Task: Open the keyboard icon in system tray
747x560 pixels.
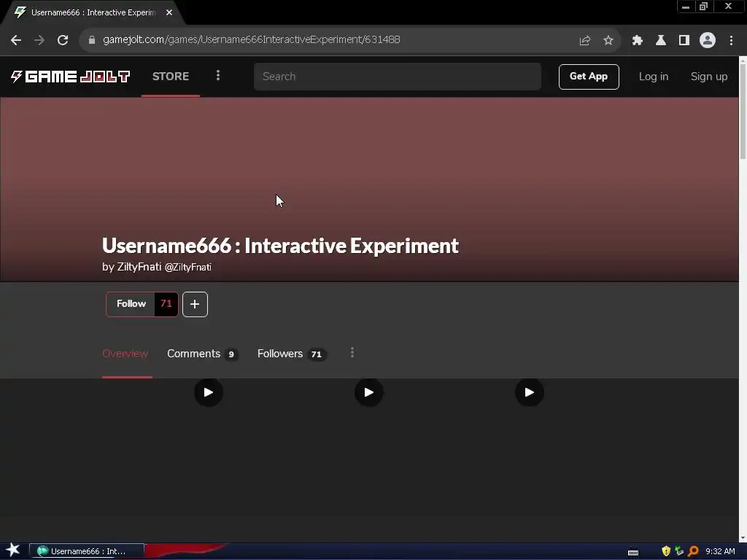Action: click(x=632, y=552)
